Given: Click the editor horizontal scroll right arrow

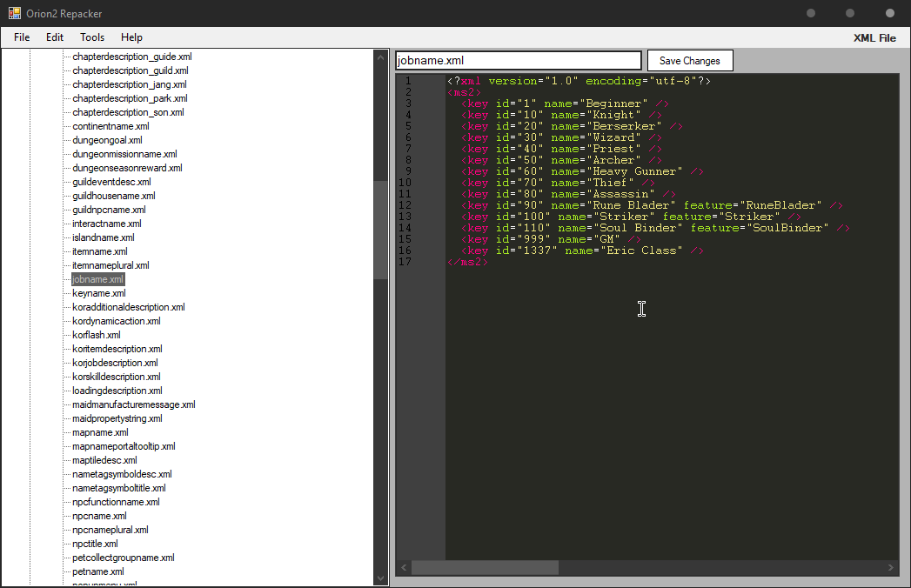Looking at the screenshot, I should coord(891,567).
